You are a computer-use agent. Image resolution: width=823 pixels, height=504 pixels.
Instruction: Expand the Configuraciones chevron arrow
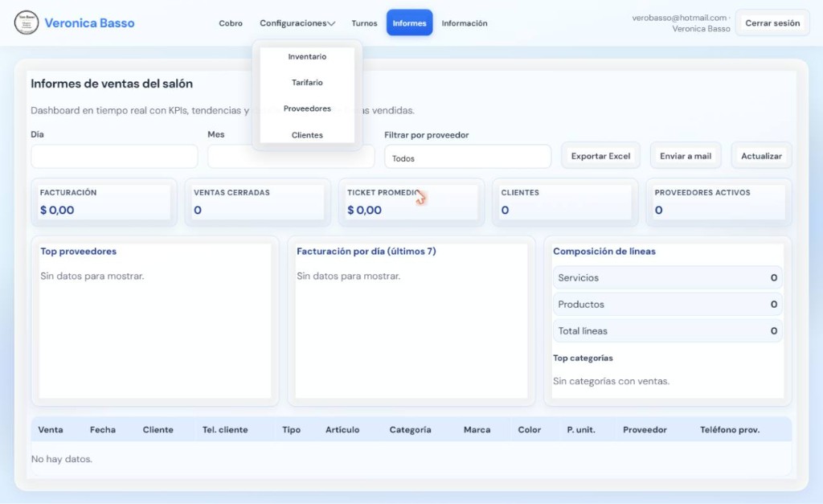tap(331, 23)
